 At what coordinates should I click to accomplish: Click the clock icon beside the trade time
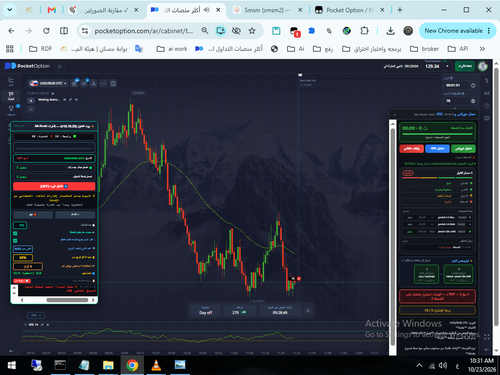coord(473,86)
